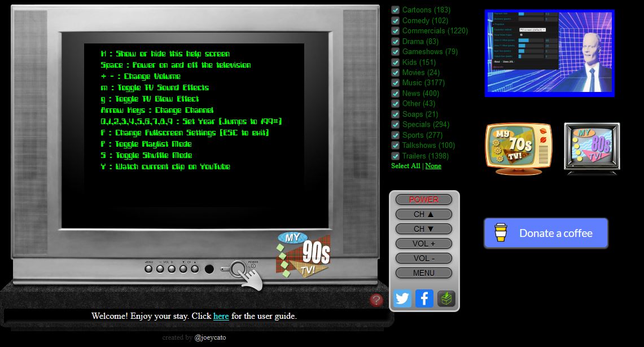Open the My 70s TV icon

tap(518, 149)
